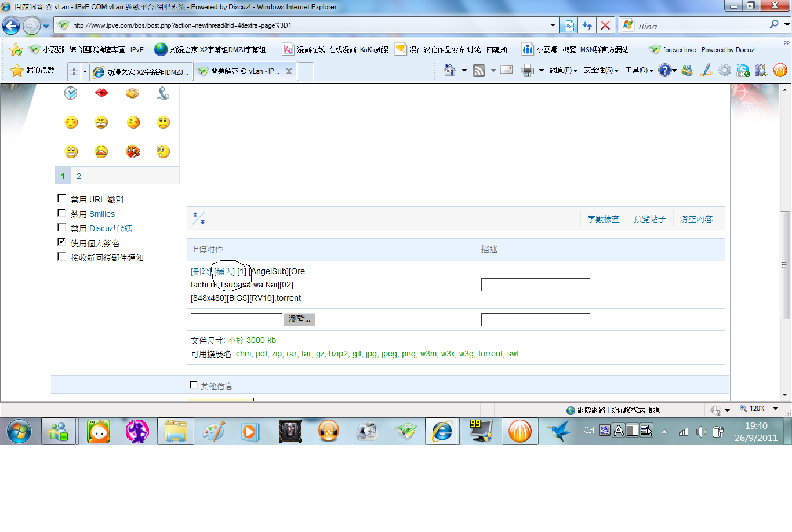Click the gear icon in the command bar

click(x=725, y=70)
